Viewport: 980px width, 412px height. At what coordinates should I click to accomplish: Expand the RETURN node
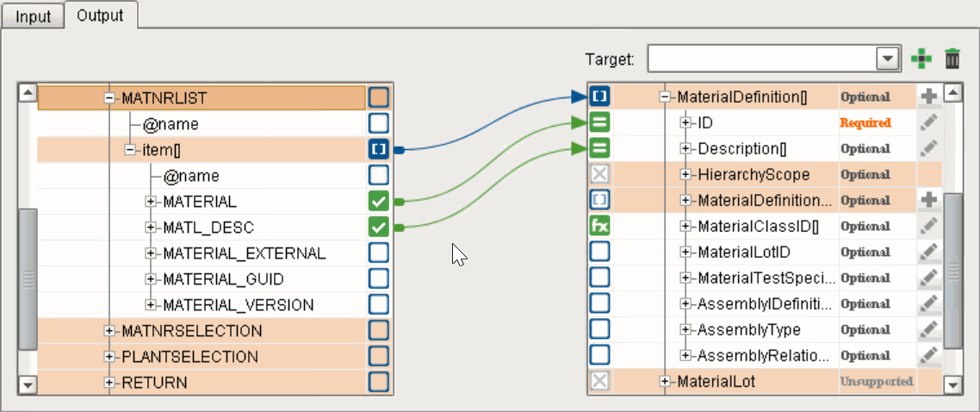pyautogui.click(x=109, y=382)
